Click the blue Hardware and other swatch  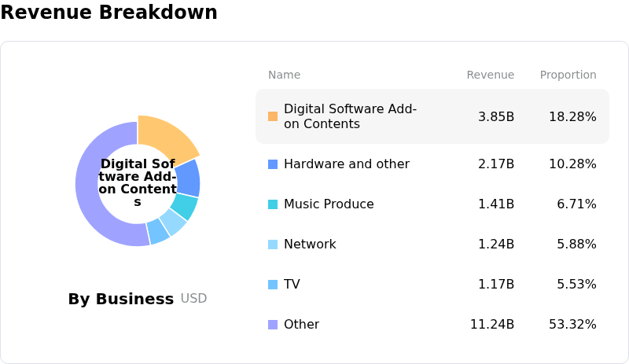point(273,164)
